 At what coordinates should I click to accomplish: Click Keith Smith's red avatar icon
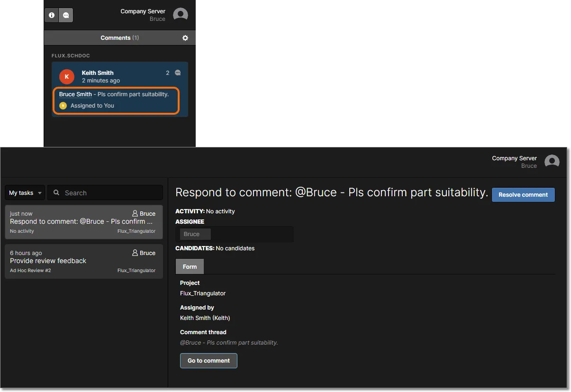(x=66, y=76)
